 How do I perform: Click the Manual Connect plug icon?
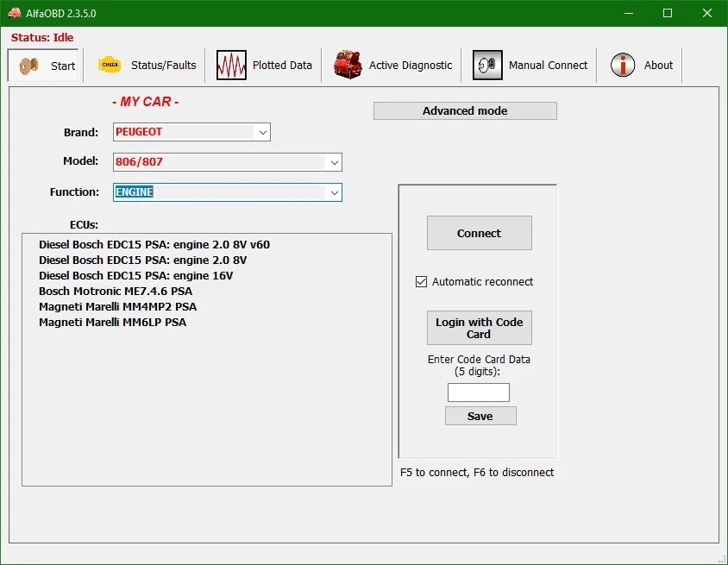pyautogui.click(x=487, y=65)
